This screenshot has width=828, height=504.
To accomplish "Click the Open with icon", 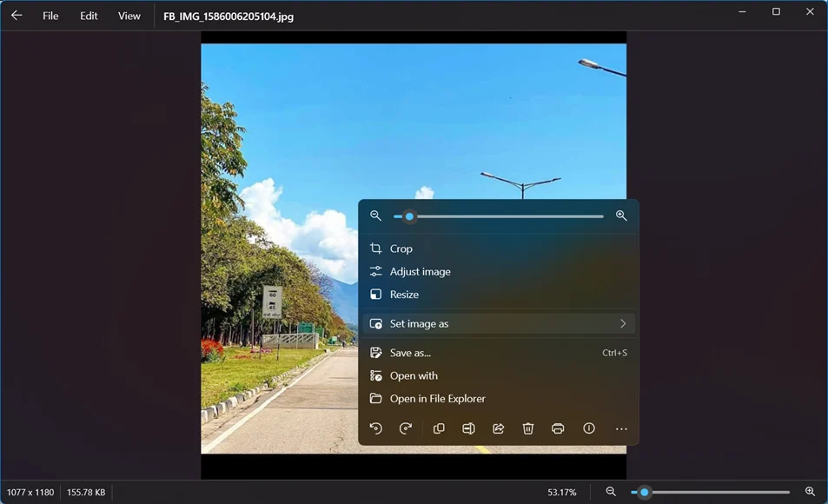I will click(x=375, y=375).
